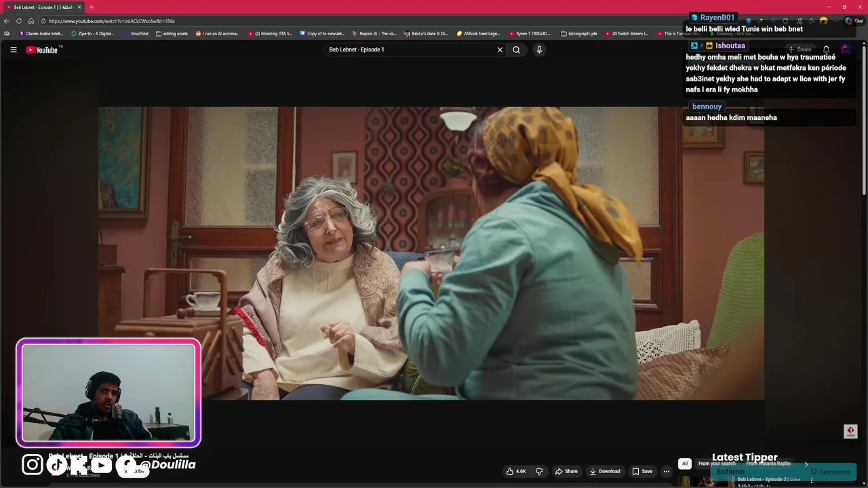Click the YouTube icon in the stream overlay
Screen dimensions: 868x488
click(x=101, y=464)
